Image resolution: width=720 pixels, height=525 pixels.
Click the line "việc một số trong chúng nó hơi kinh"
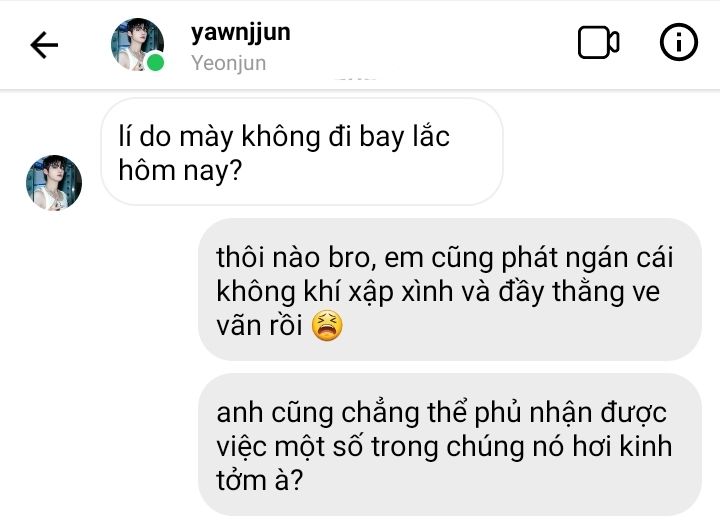pos(444,446)
